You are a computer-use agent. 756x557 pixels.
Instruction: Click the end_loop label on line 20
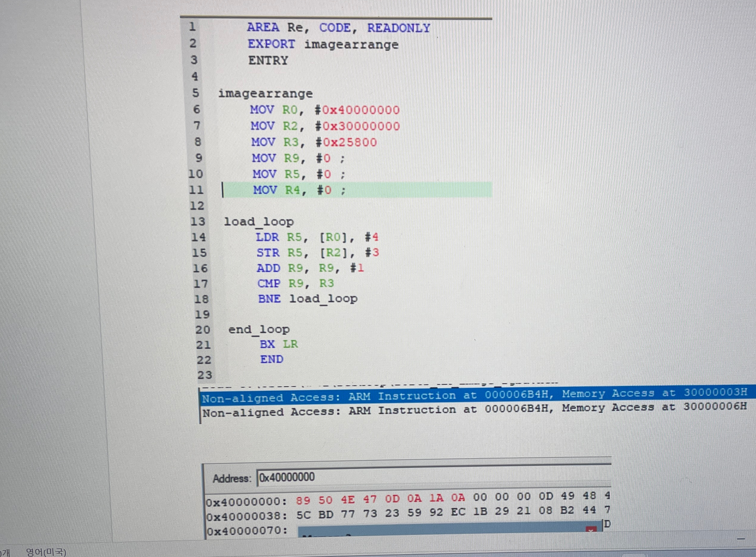(259, 329)
